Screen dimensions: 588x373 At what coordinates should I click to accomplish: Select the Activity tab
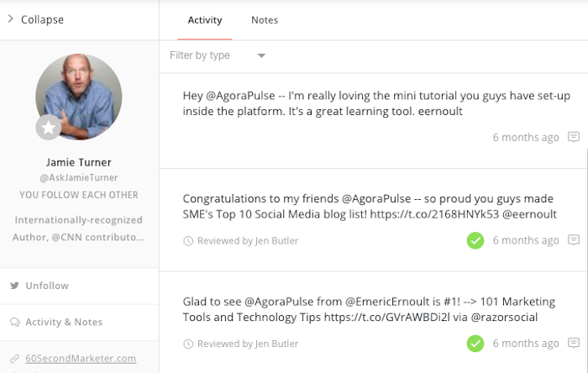point(205,20)
